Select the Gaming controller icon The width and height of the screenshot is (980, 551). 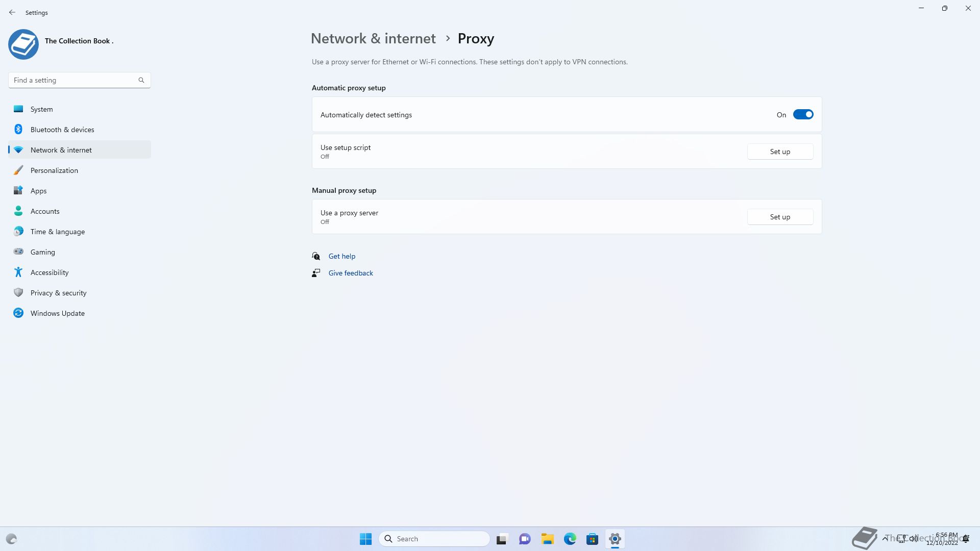click(18, 252)
